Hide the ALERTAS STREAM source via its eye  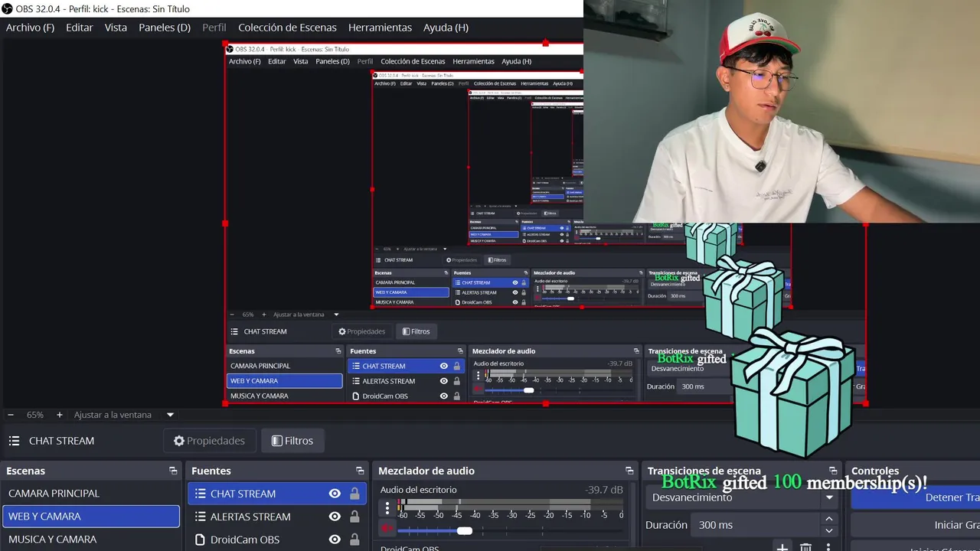point(335,517)
